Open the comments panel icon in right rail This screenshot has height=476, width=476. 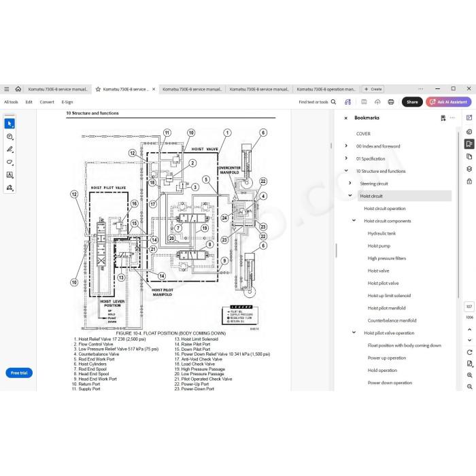click(469, 131)
